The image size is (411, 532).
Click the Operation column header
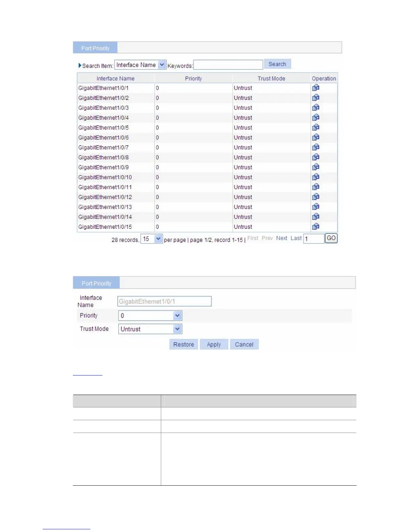coord(324,78)
